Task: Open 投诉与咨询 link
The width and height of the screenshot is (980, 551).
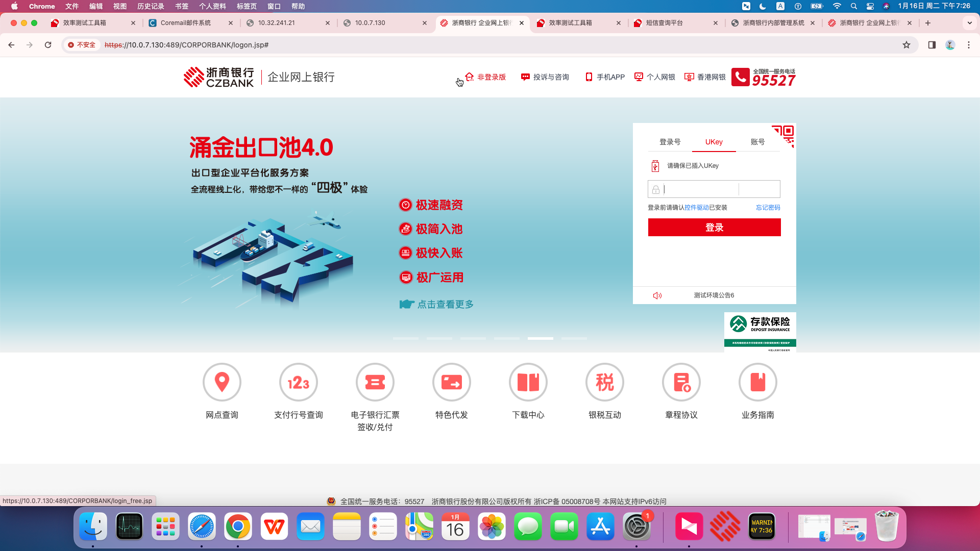Action: [545, 77]
